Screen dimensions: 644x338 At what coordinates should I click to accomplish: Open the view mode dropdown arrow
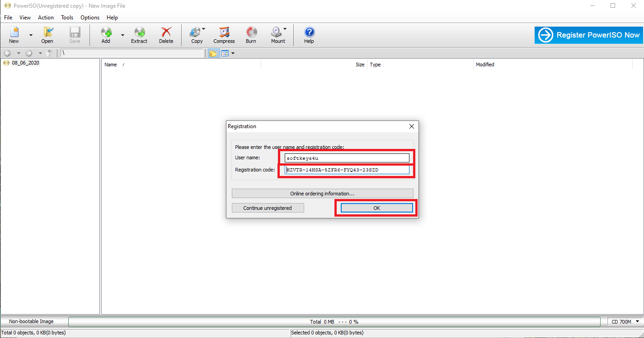(233, 53)
